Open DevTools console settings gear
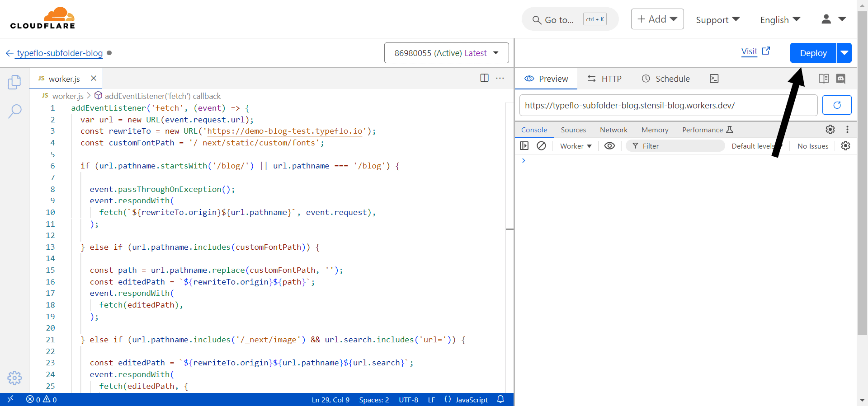Image resolution: width=868 pixels, height=406 pixels. [845, 146]
